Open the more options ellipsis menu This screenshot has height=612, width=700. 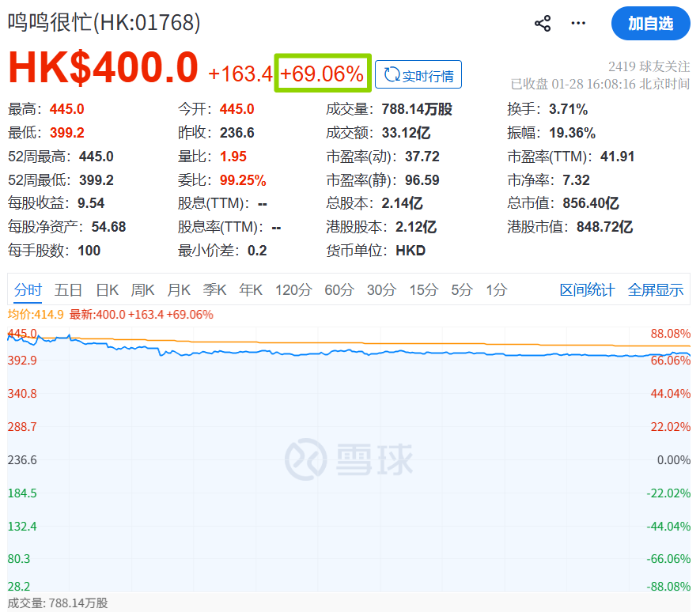coord(578,23)
